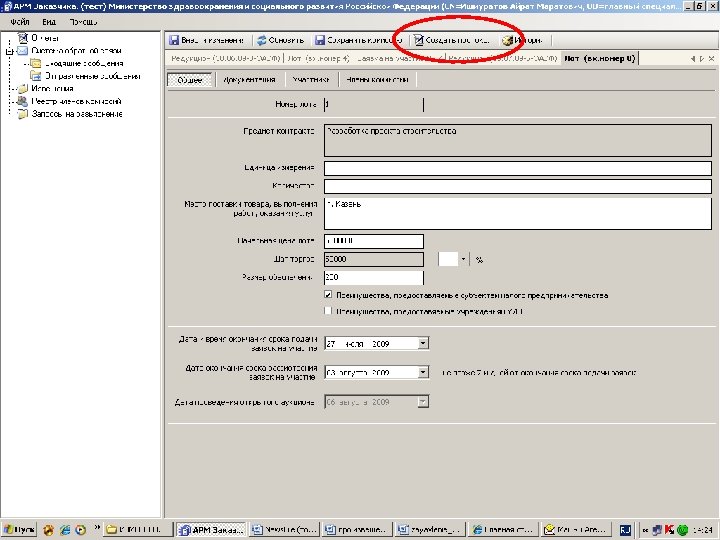Open auction date dropdown, 06 августа 2009
This screenshot has width=720, height=540.
(423, 402)
